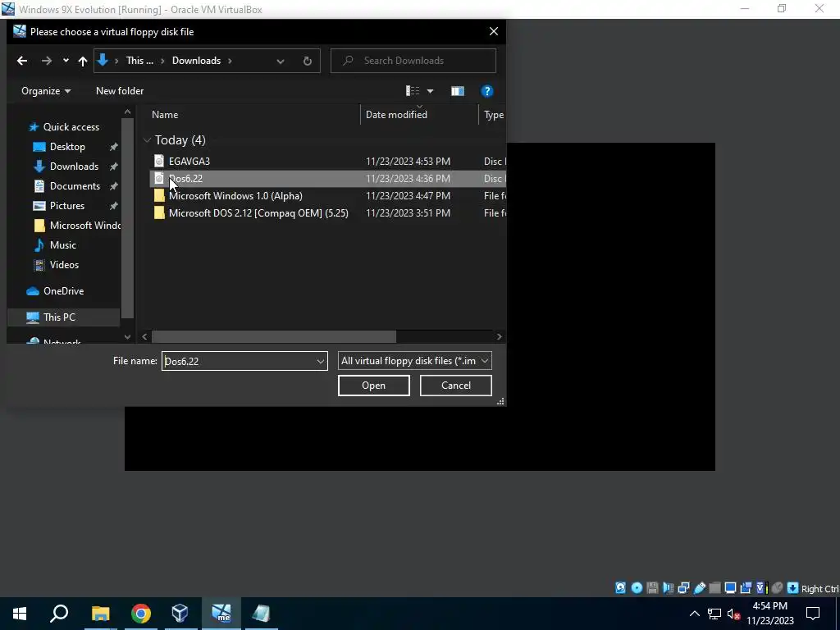Click the audio indicator in VirtualBox status bar
Image resolution: width=840 pixels, height=630 pixels.
click(668, 587)
